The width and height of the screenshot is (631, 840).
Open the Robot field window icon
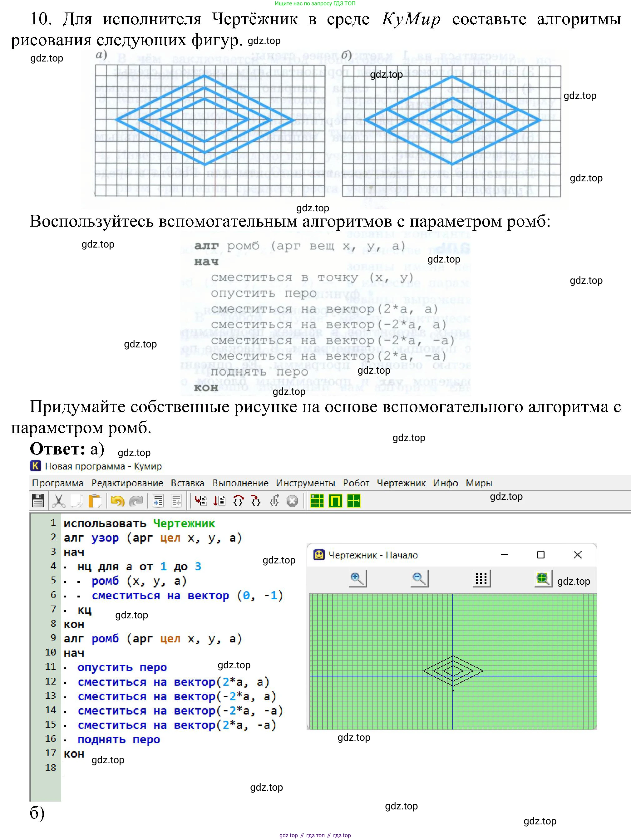click(317, 501)
